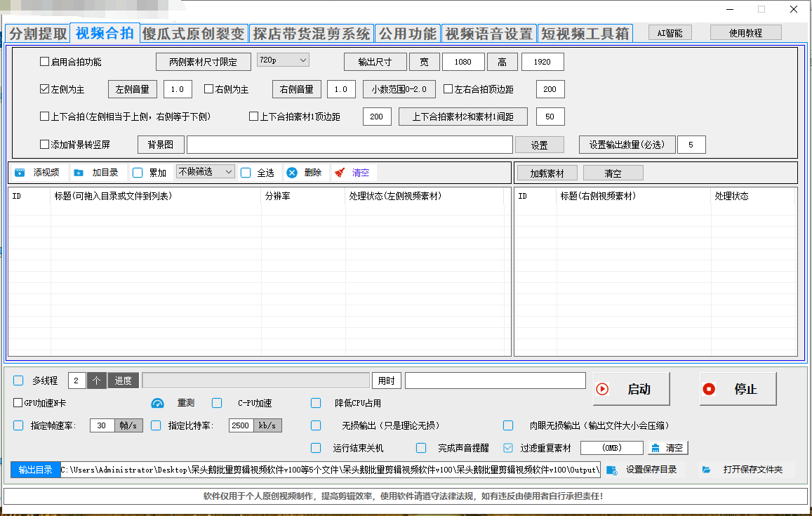The width and height of the screenshot is (812, 516).
Task: Switch to the 短视频工具箱 tab
Action: click(x=585, y=32)
